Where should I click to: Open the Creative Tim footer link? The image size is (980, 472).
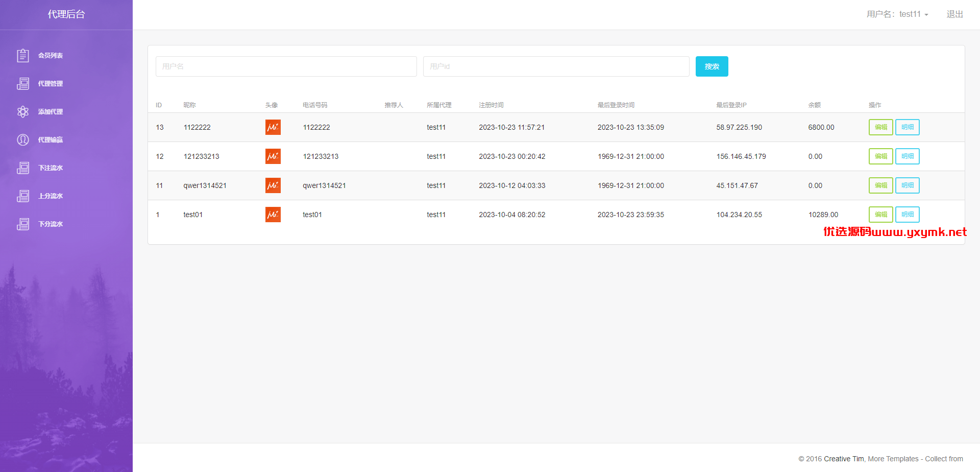point(844,459)
